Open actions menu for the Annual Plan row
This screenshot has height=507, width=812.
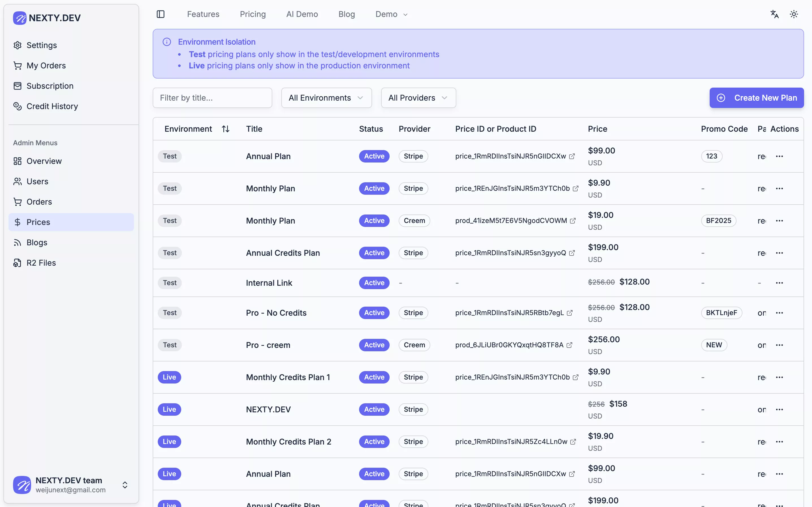pyautogui.click(x=780, y=156)
